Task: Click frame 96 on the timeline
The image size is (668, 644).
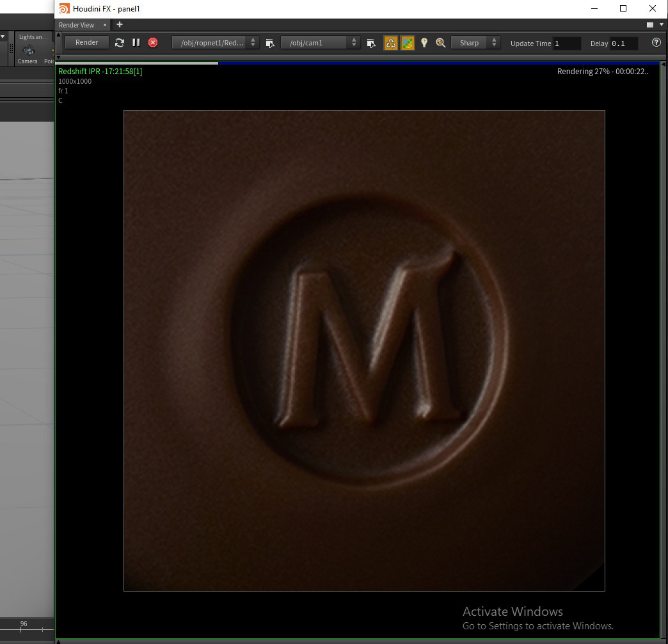Action: (x=24, y=624)
